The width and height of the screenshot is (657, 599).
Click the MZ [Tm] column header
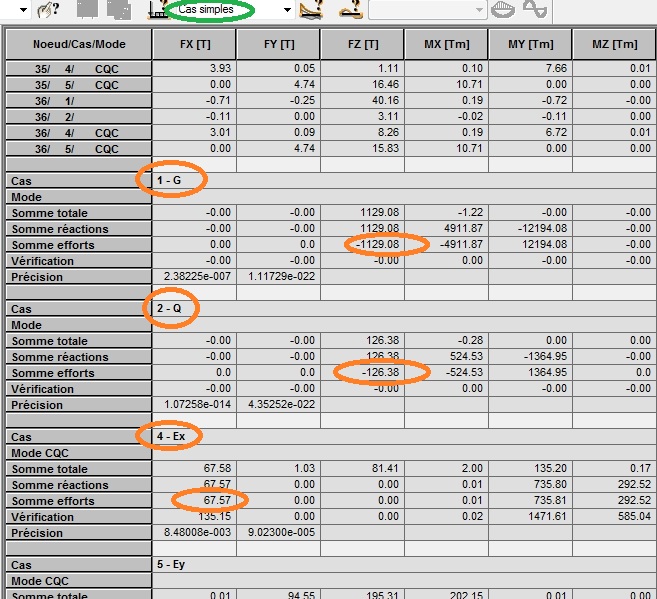[x=614, y=44]
